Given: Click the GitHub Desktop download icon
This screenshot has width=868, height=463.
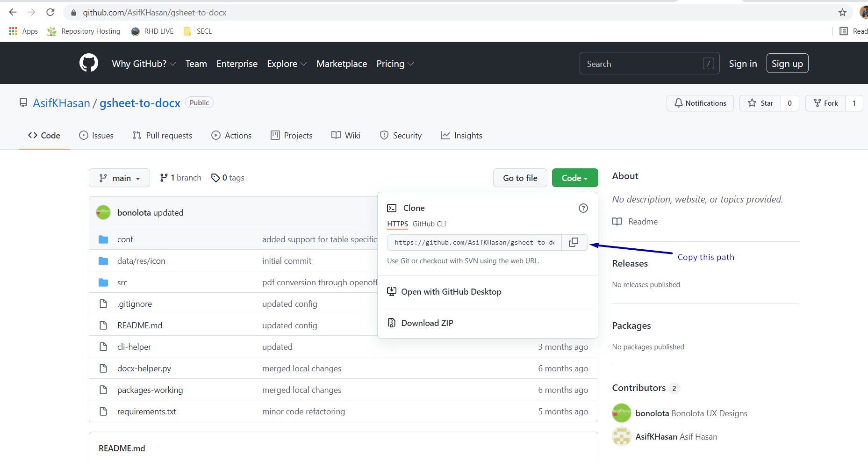Looking at the screenshot, I should pos(392,291).
